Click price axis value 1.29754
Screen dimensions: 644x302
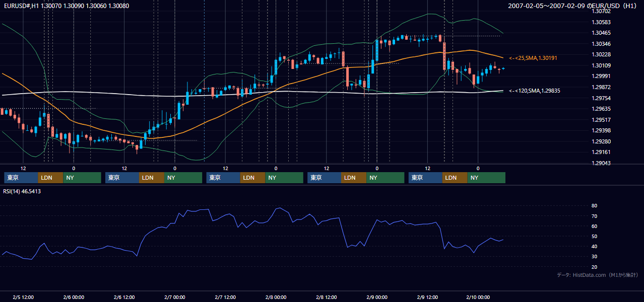pos(601,98)
